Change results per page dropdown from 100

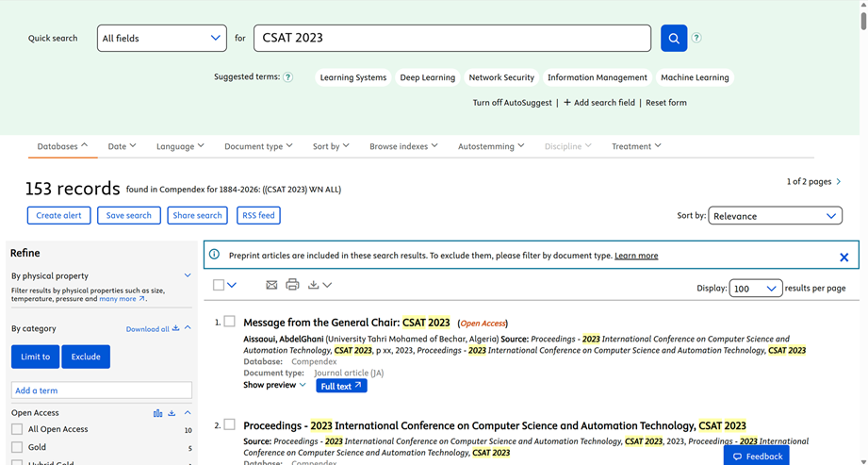click(755, 289)
